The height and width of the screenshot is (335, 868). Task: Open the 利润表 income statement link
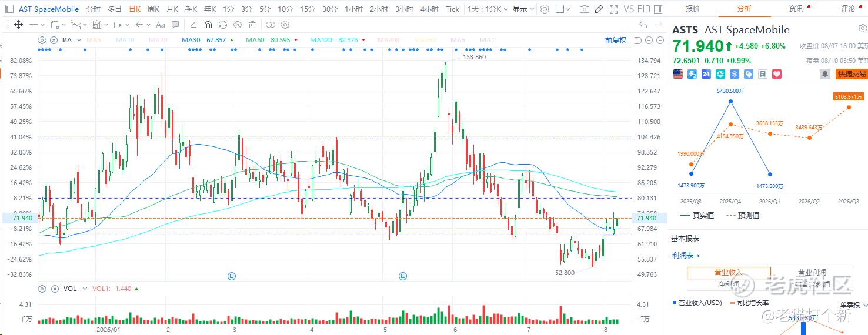pos(686,256)
